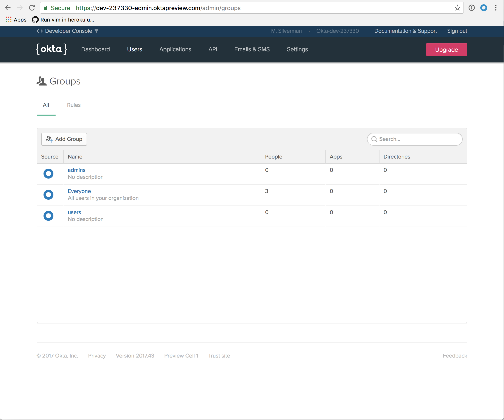Bookmark page using star icon
504x420 pixels.
click(x=457, y=8)
